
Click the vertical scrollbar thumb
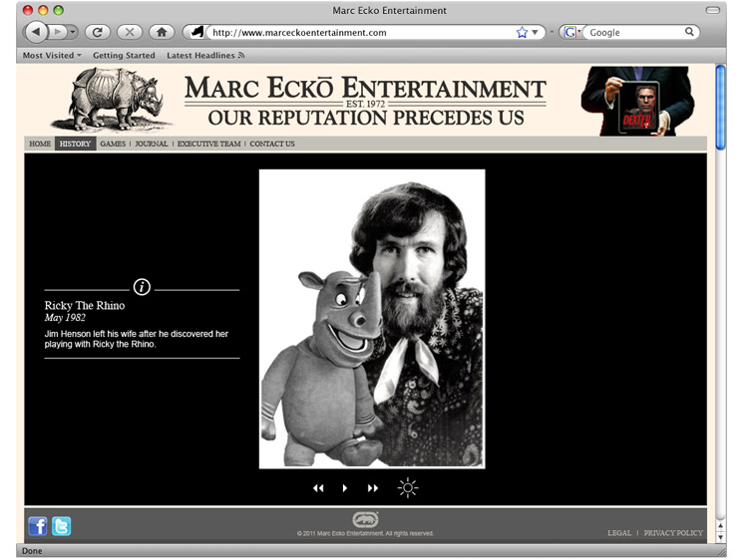click(720, 108)
